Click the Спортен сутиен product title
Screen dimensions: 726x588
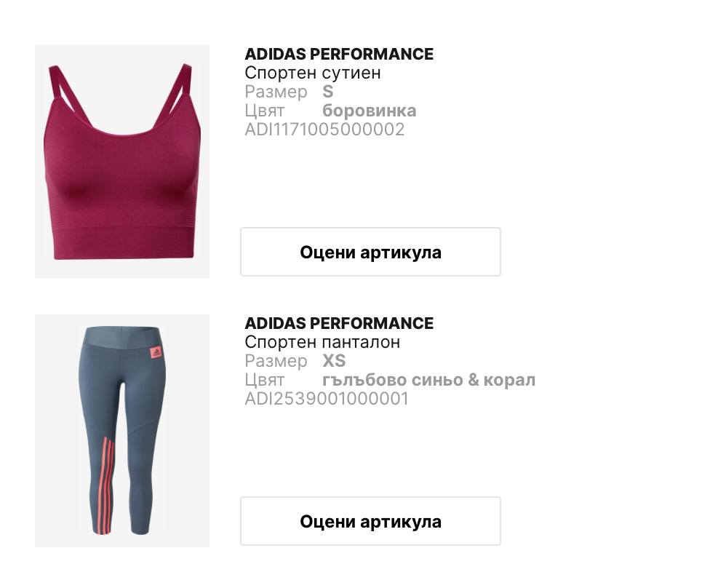[x=313, y=73]
